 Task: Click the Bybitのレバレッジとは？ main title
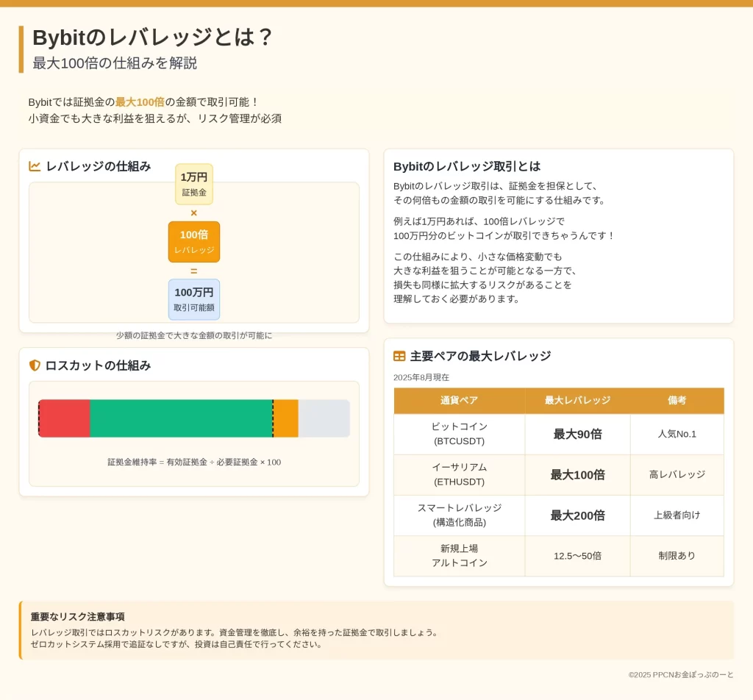[153, 37]
